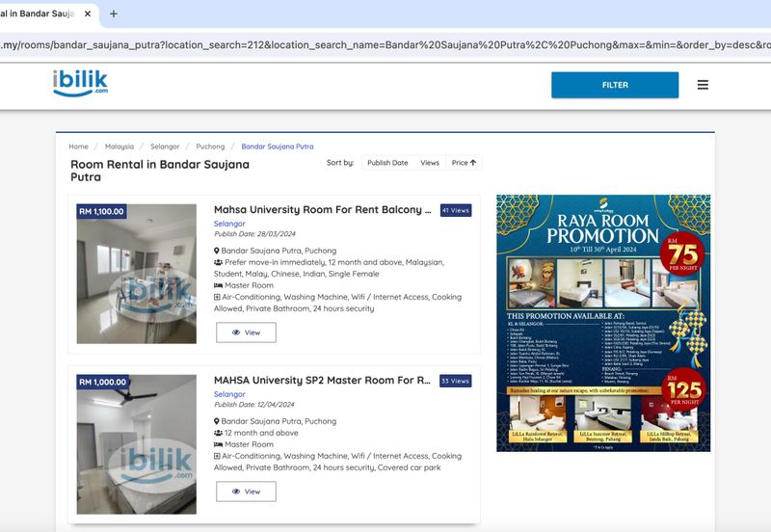Open the FILTER panel
Viewport: 771px width, 532px height.
615,85
